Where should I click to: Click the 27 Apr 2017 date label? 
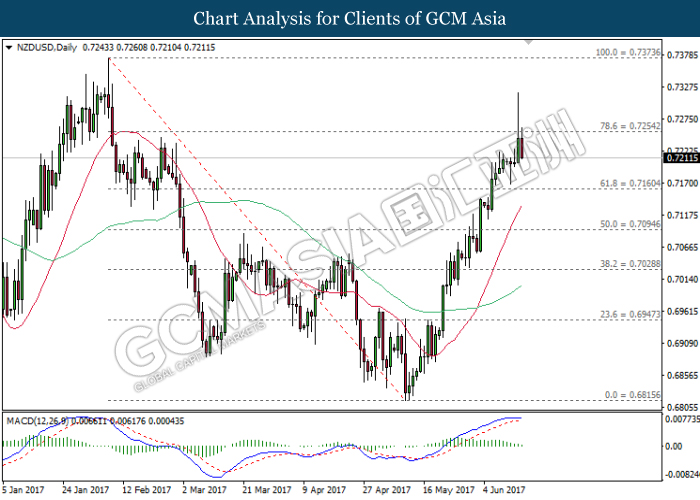click(x=387, y=490)
